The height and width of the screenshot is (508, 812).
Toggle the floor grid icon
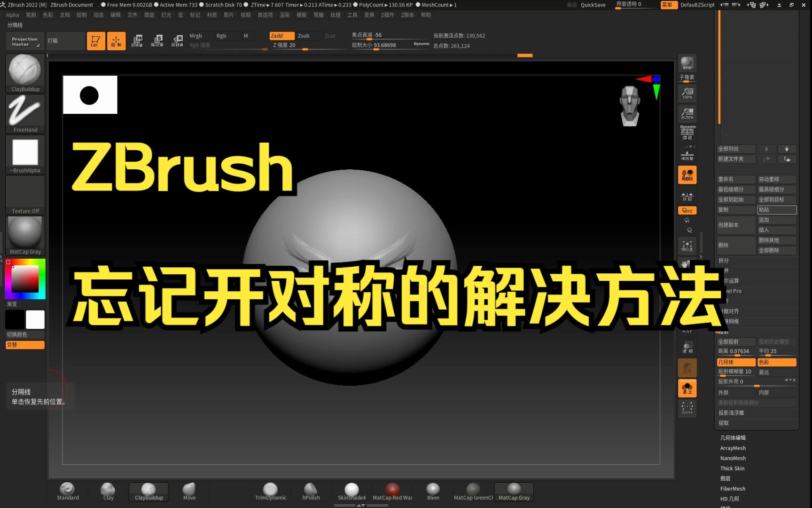(687, 155)
